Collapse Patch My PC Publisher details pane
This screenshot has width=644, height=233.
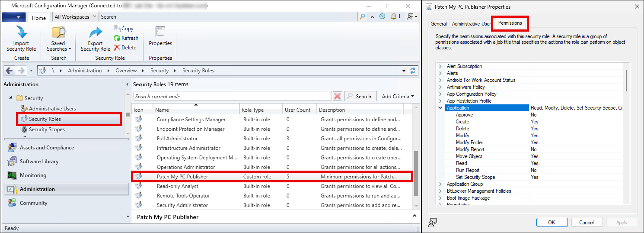coord(414,216)
